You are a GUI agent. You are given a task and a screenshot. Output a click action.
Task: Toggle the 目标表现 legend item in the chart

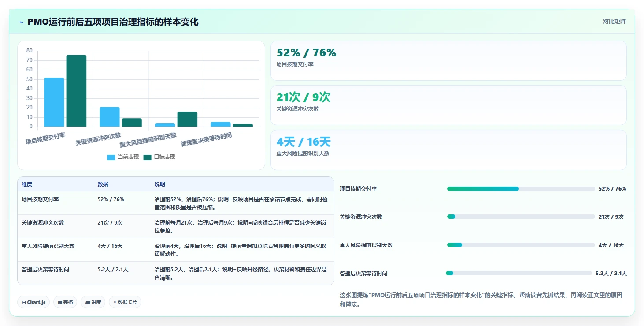pos(159,157)
